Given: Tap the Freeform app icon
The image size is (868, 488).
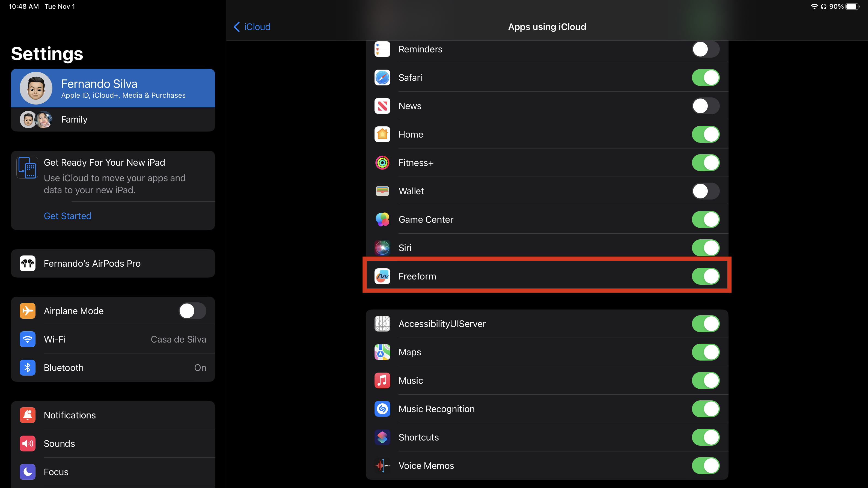Looking at the screenshot, I should tap(382, 276).
